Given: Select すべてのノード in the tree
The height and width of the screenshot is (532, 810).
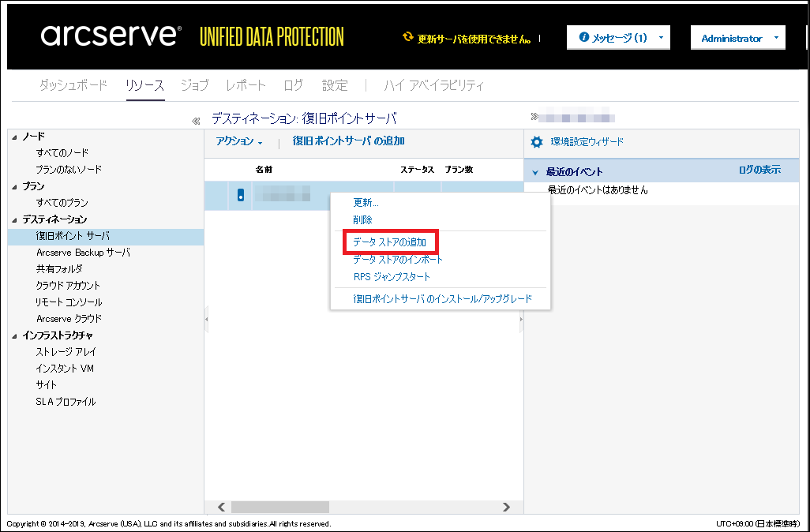Looking at the screenshot, I should [x=62, y=153].
